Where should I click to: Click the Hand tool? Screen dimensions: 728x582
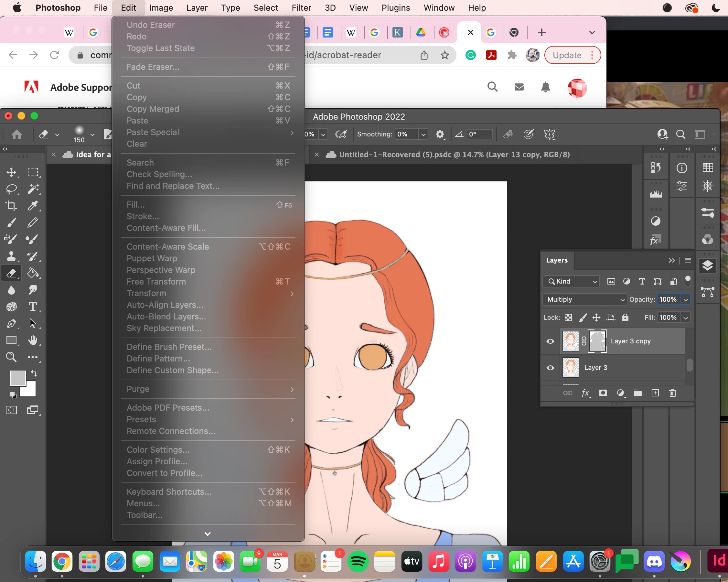[33, 340]
